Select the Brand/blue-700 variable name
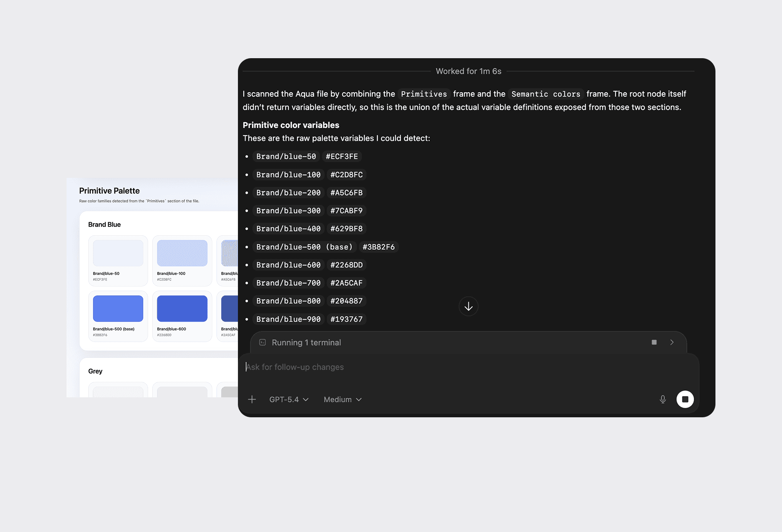This screenshot has height=532, width=782. (x=288, y=283)
